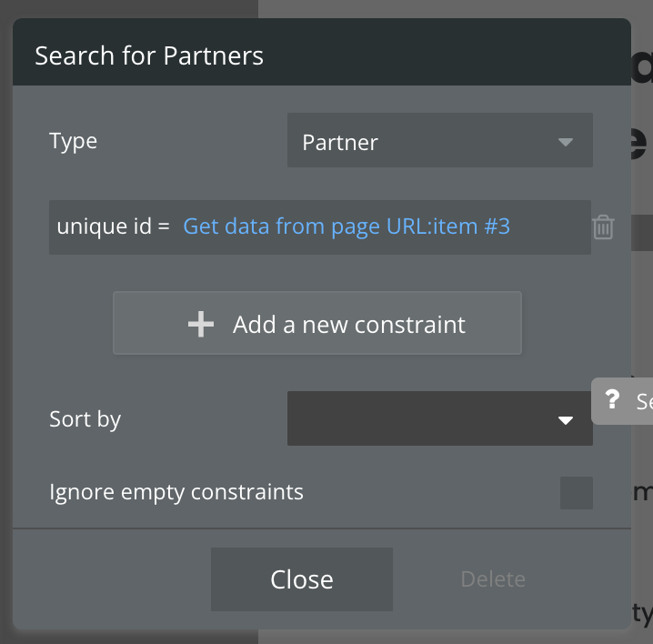Click the Type label
The width and height of the screenshot is (653, 644).
[x=73, y=142]
